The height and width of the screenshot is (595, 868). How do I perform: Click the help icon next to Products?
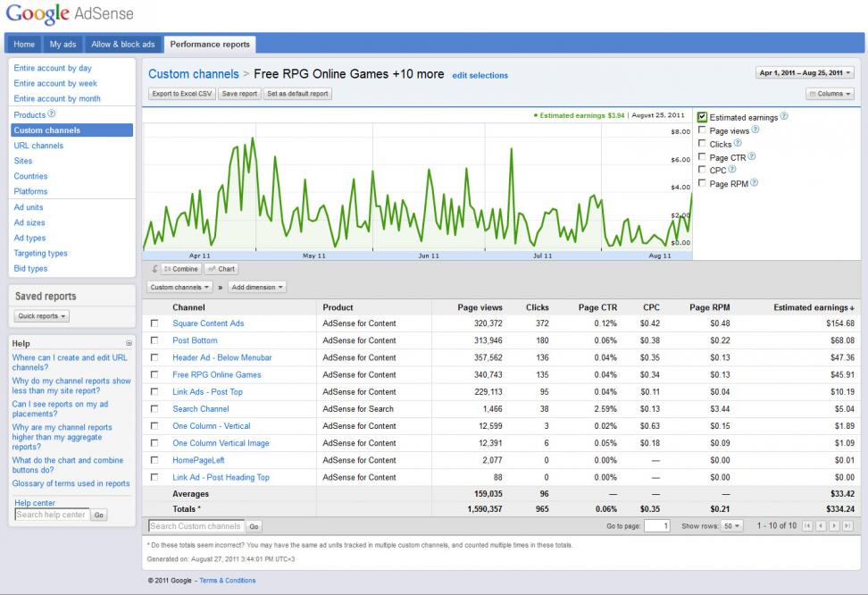(x=52, y=114)
